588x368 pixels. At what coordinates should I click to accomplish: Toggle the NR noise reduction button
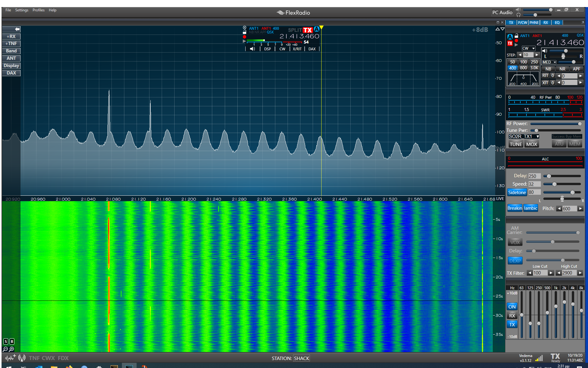(562, 69)
